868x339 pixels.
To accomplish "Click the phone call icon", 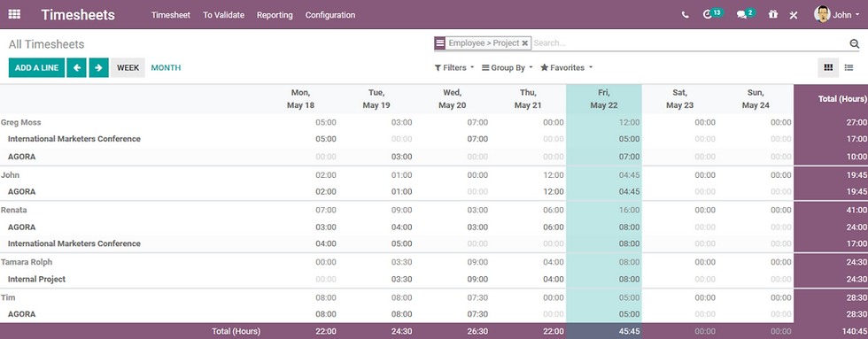I will pyautogui.click(x=686, y=15).
